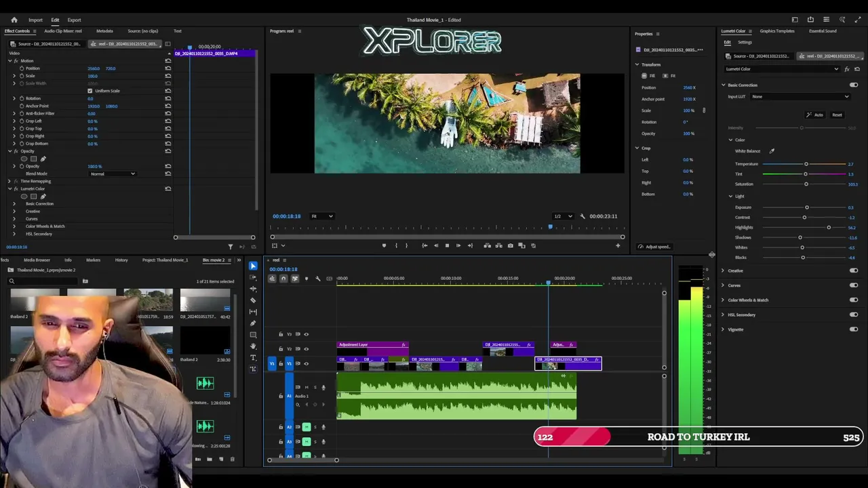868x488 pixels.
Task: Activate the Slip tool
Action: click(253, 312)
